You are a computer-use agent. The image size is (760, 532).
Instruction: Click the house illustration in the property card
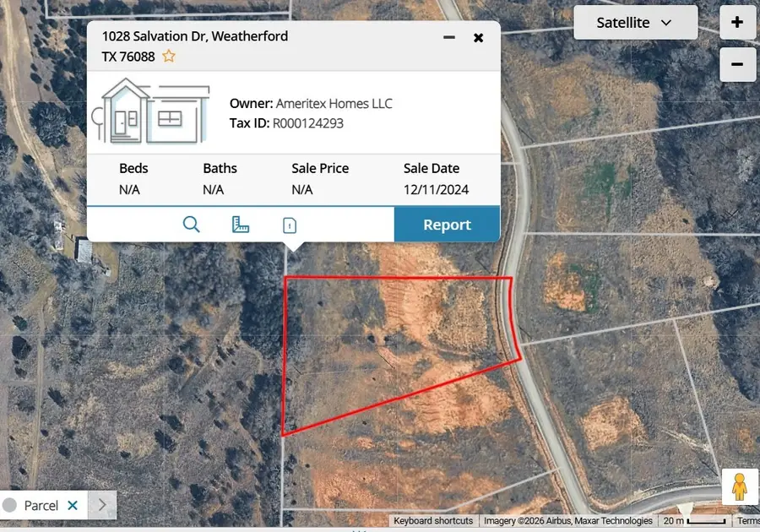tap(150, 111)
